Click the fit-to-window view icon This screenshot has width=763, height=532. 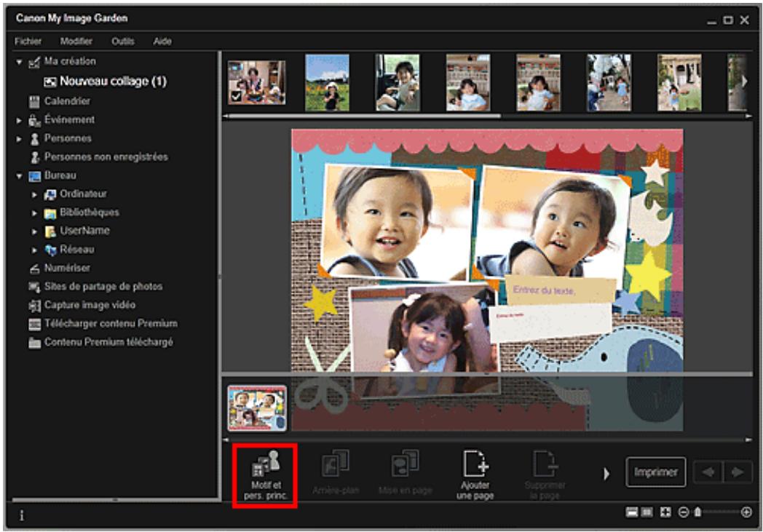663,512
